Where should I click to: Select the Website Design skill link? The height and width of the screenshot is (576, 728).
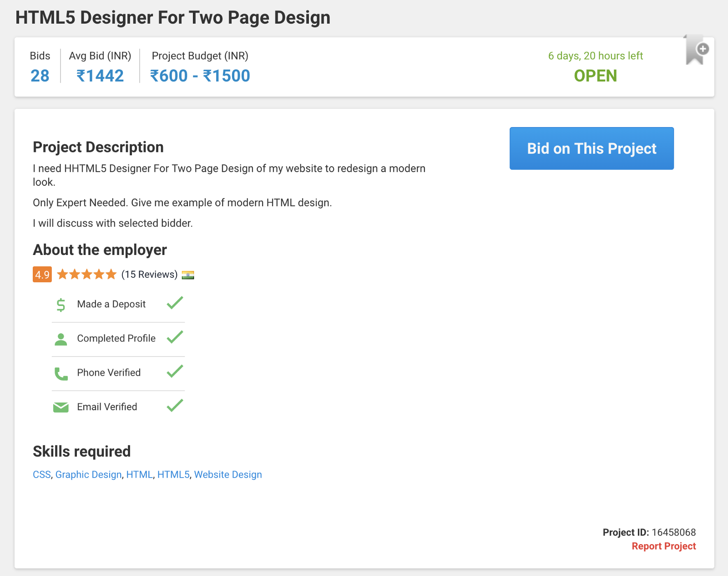tap(228, 474)
